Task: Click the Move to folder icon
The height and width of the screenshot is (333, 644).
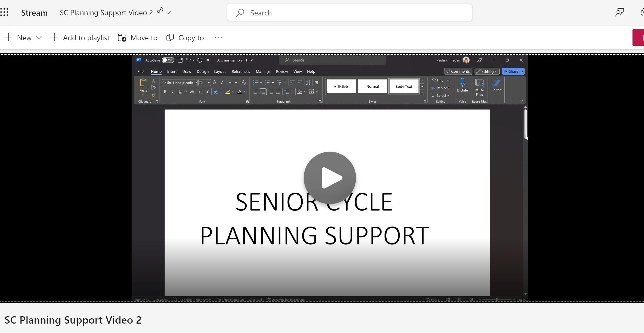Action: point(122,38)
